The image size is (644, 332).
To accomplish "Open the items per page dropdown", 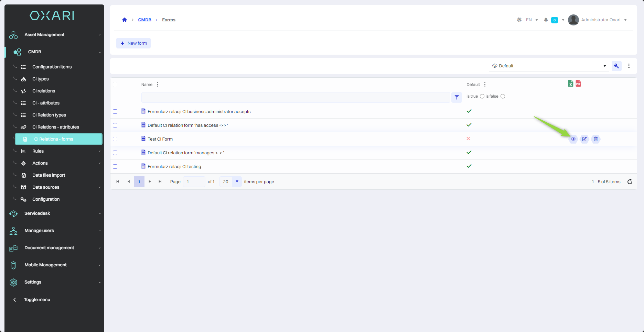I will coord(237,182).
